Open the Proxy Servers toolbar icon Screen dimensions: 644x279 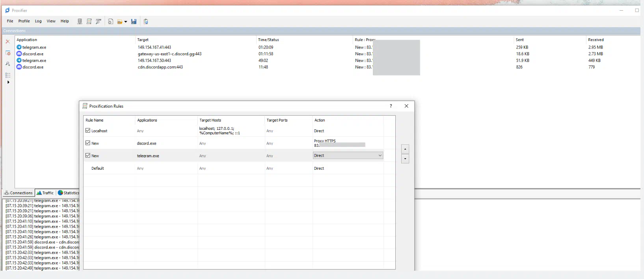coord(80,21)
